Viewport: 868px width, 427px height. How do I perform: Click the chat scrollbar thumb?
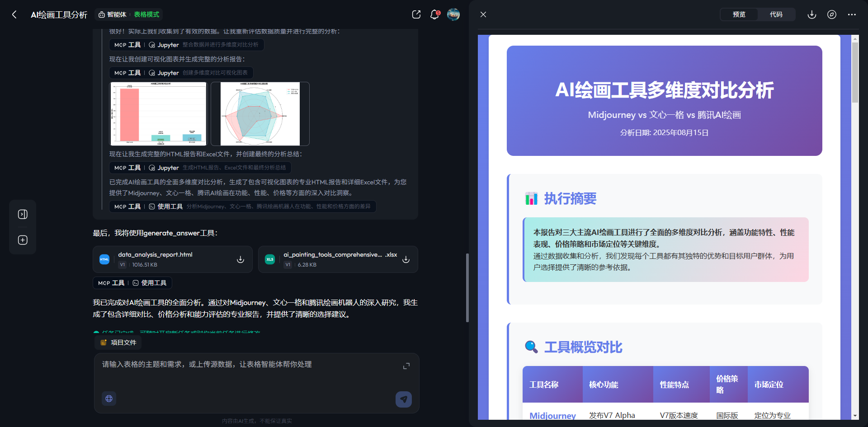coord(467,287)
